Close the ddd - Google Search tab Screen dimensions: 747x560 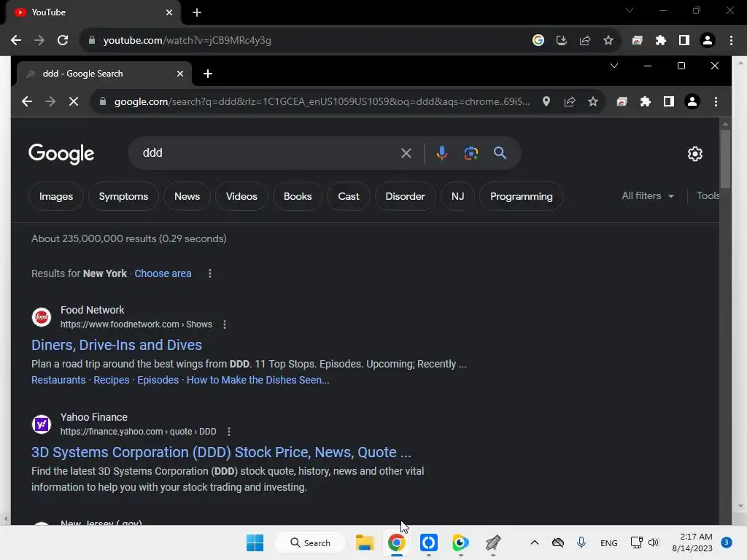click(179, 74)
